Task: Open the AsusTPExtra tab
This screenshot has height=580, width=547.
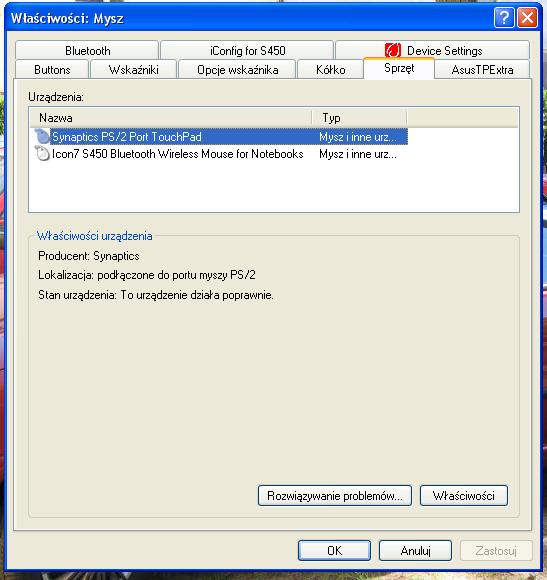Action: [x=482, y=70]
